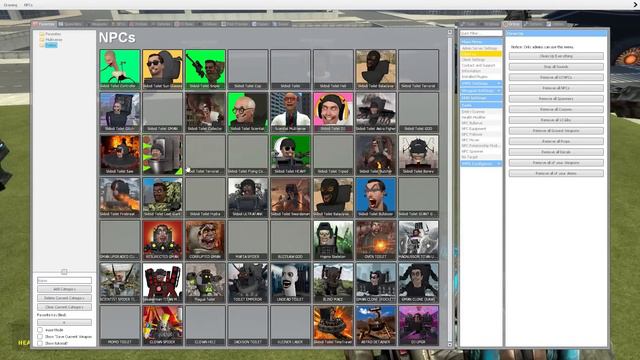Viewport: 640px width, 360px height.
Task: Click the Remove all Spawners button
Action: (x=556, y=99)
